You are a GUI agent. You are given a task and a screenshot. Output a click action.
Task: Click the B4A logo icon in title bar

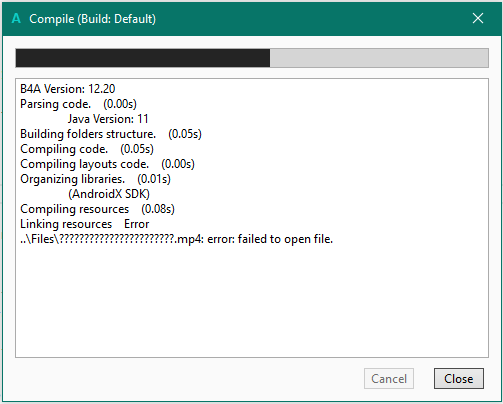coord(16,18)
